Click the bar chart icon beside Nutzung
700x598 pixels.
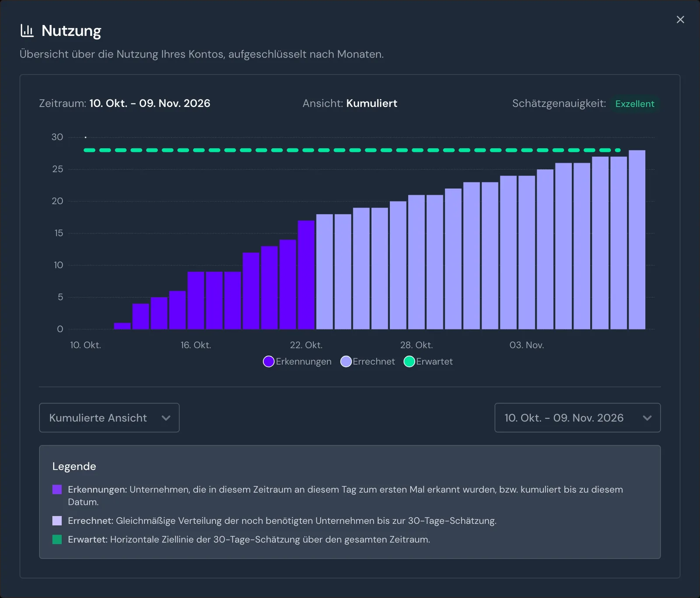pos(27,31)
